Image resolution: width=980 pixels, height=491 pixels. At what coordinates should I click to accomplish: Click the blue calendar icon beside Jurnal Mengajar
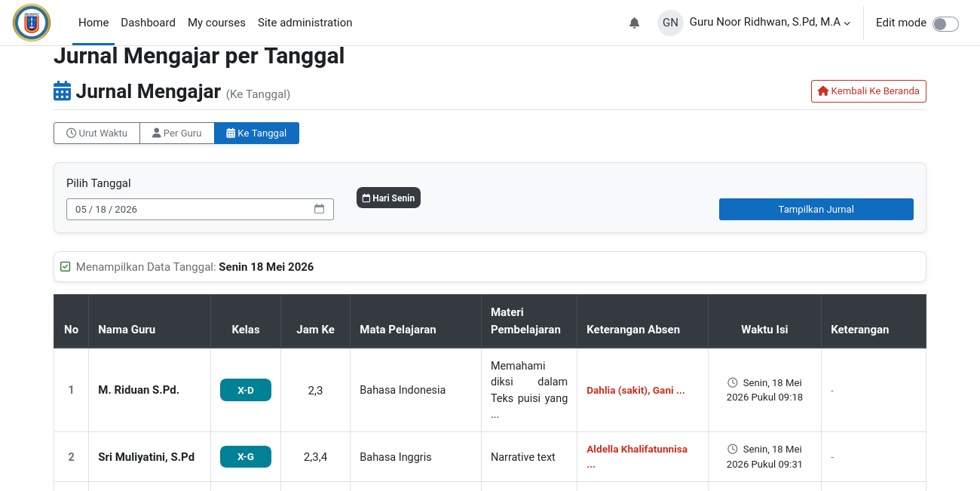pos(62,91)
